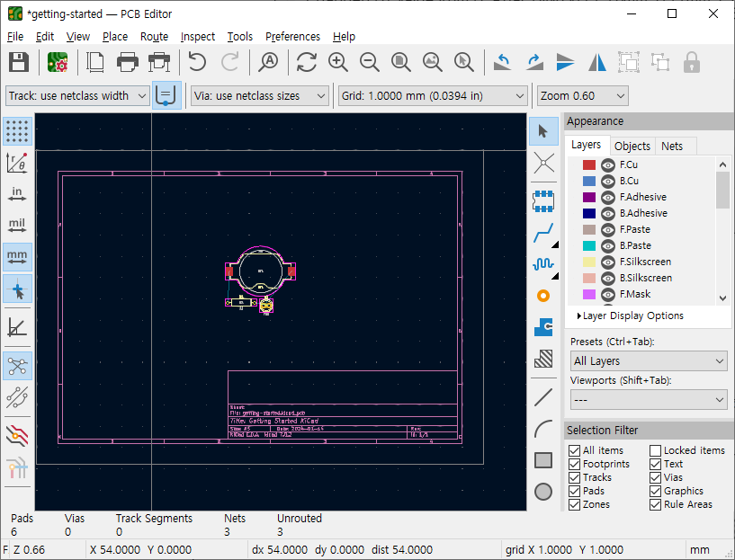Click the B.Paste teal color swatch

click(589, 245)
